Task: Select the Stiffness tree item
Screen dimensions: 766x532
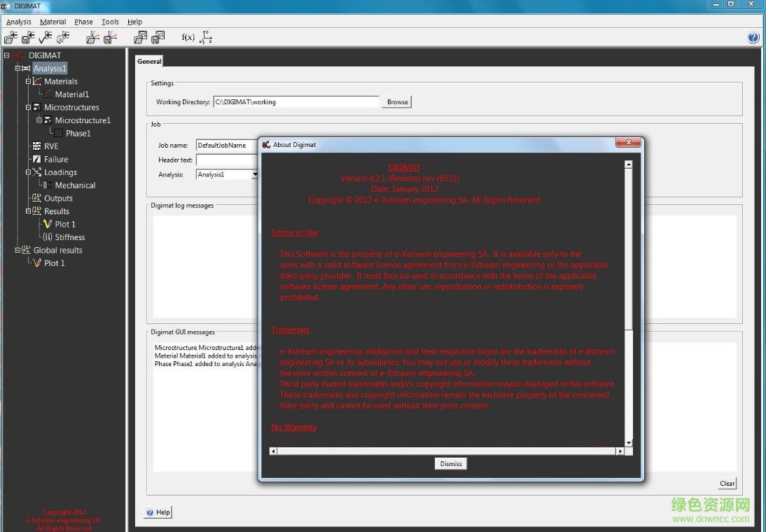Action: [70, 237]
